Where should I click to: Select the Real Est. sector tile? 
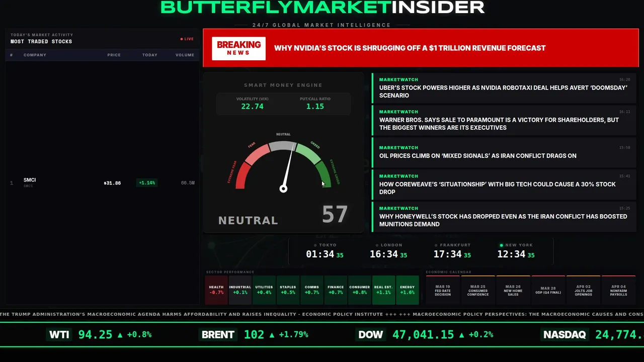coord(383,290)
